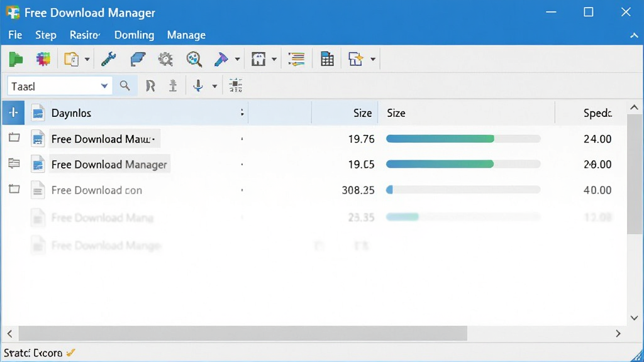The width and height of the screenshot is (644, 362).
Task: Open the Resire menu
Action: pos(85,35)
